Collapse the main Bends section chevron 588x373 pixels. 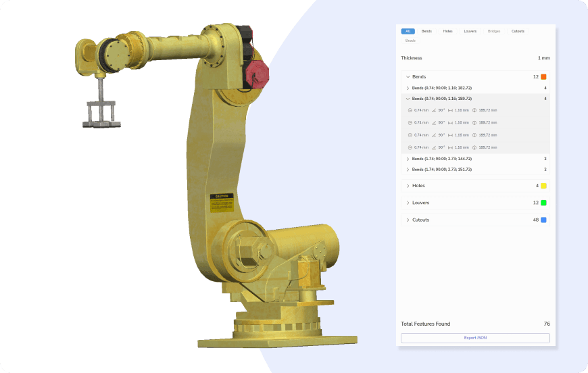click(x=408, y=77)
